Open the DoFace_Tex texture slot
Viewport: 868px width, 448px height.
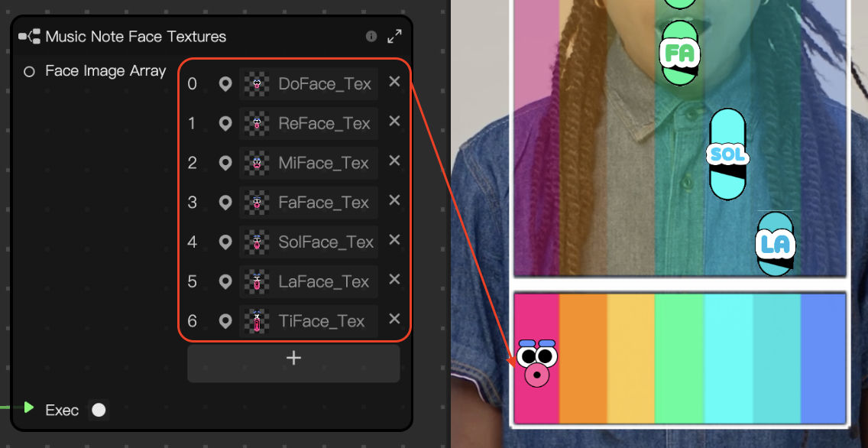[309, 84]
